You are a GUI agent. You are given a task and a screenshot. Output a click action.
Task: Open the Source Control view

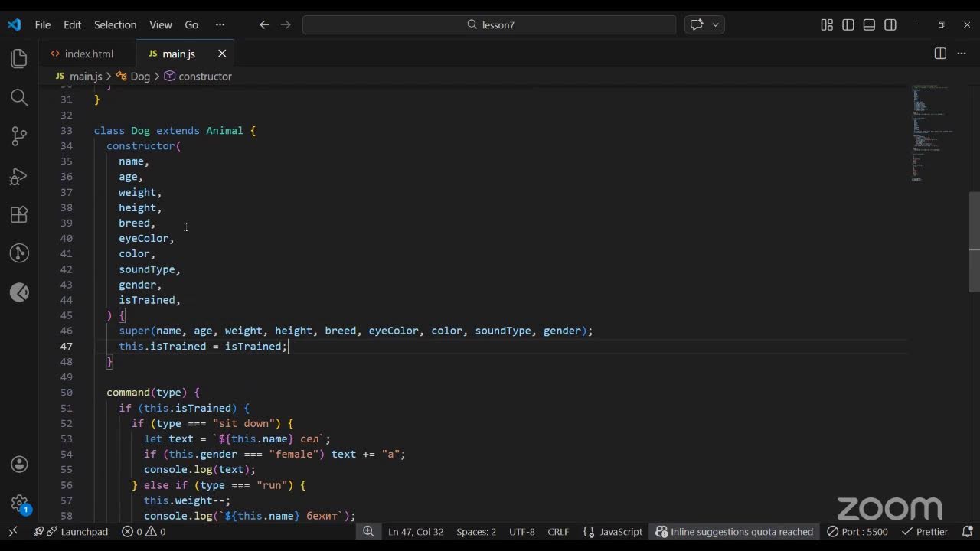[19, 136]
